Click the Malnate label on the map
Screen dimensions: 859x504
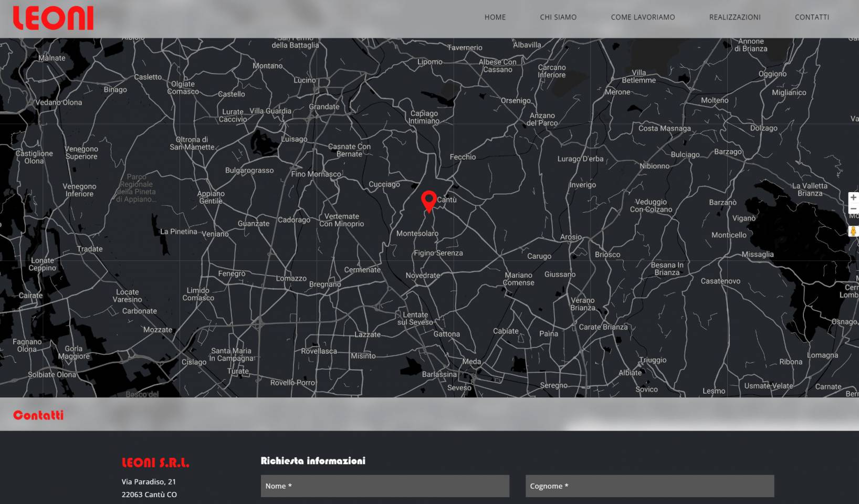pos(52,58)
